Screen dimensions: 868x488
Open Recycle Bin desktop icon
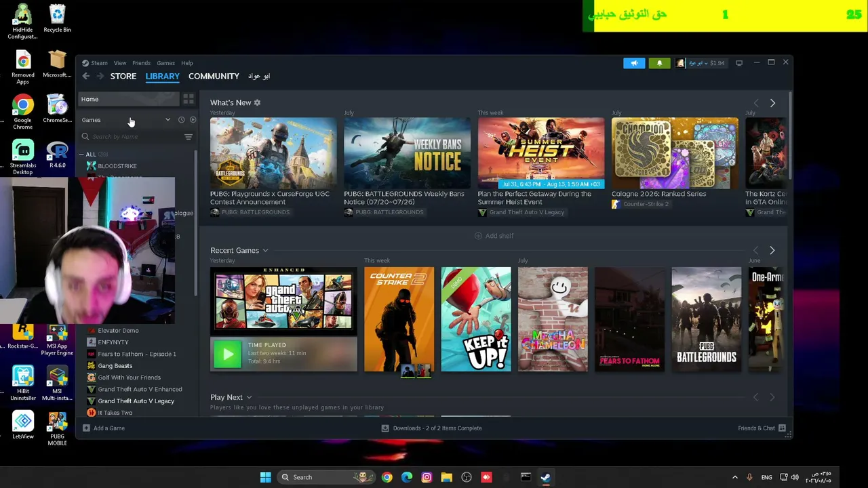pyautogui.click(x=57, y=18)
